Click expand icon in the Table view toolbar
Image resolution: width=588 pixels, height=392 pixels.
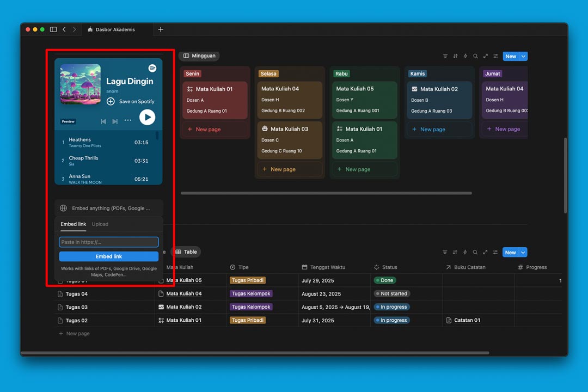click(485, 253)
